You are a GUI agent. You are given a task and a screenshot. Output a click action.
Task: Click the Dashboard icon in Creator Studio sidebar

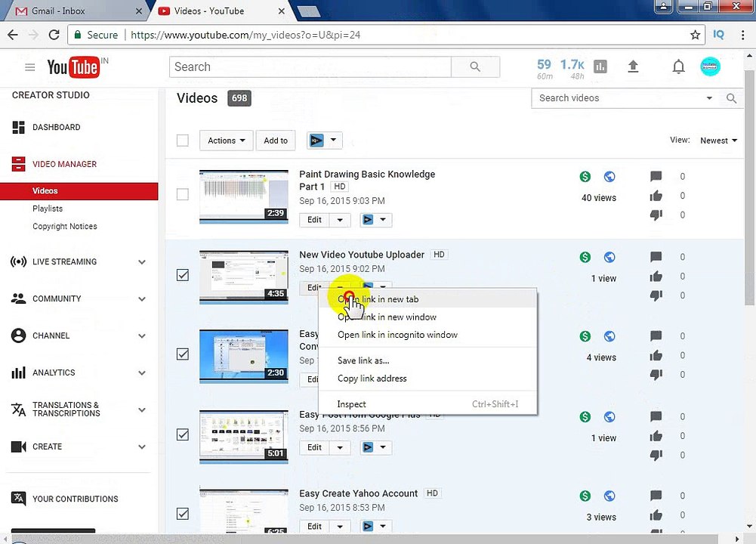tap(18, 128)
